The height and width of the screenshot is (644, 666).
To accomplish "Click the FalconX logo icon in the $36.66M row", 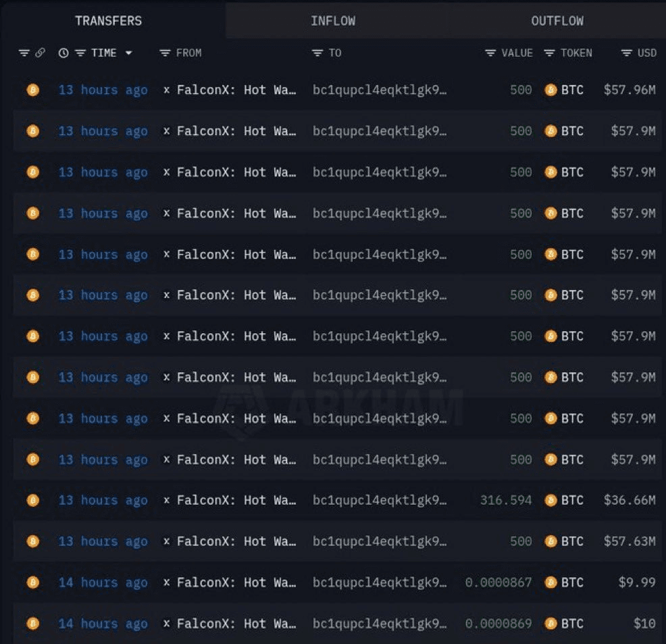I will (166, 501).
